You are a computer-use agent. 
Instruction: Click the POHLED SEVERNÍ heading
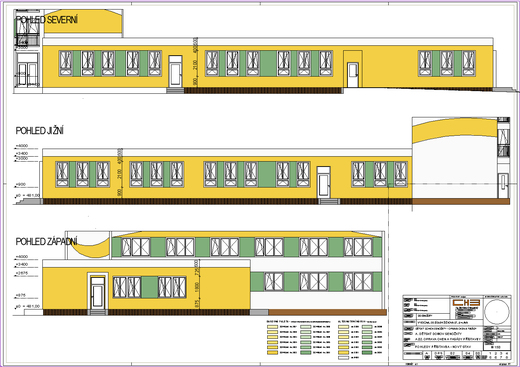(47, 20)
